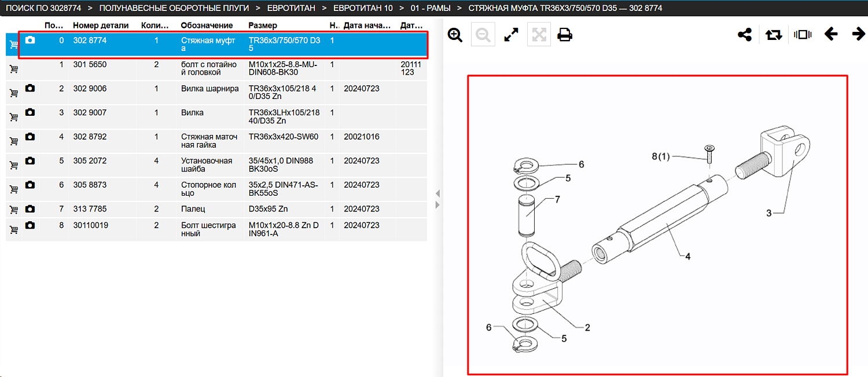Open photo for part 305 8873
This screenshot has height=377, width=868.
click(30, 185)
